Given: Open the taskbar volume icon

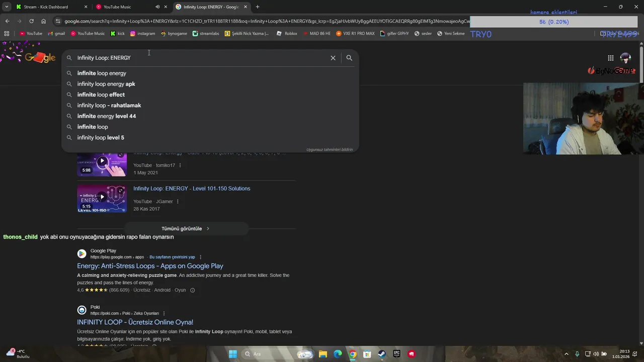Looking at the screenshot, I should tap(596, 354).
